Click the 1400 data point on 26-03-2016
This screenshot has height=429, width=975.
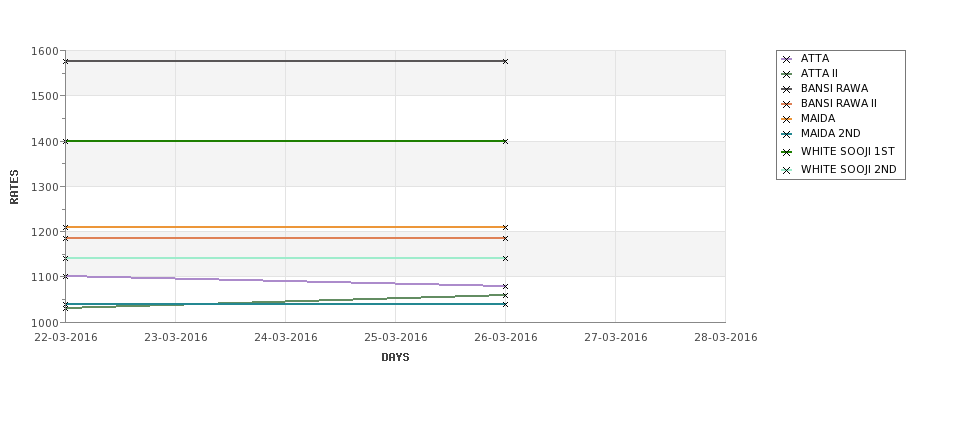[505, 141]
